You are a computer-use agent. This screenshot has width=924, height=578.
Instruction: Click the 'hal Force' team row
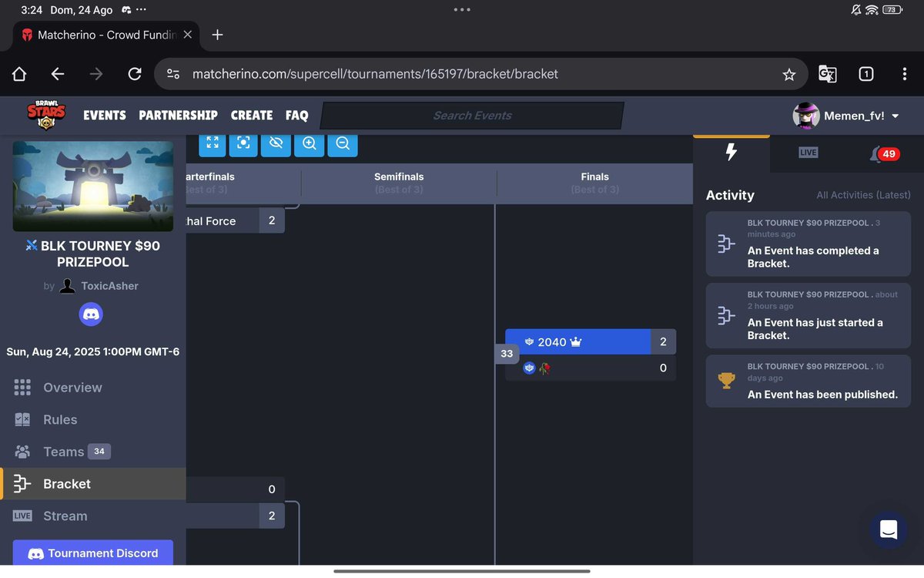235,221
